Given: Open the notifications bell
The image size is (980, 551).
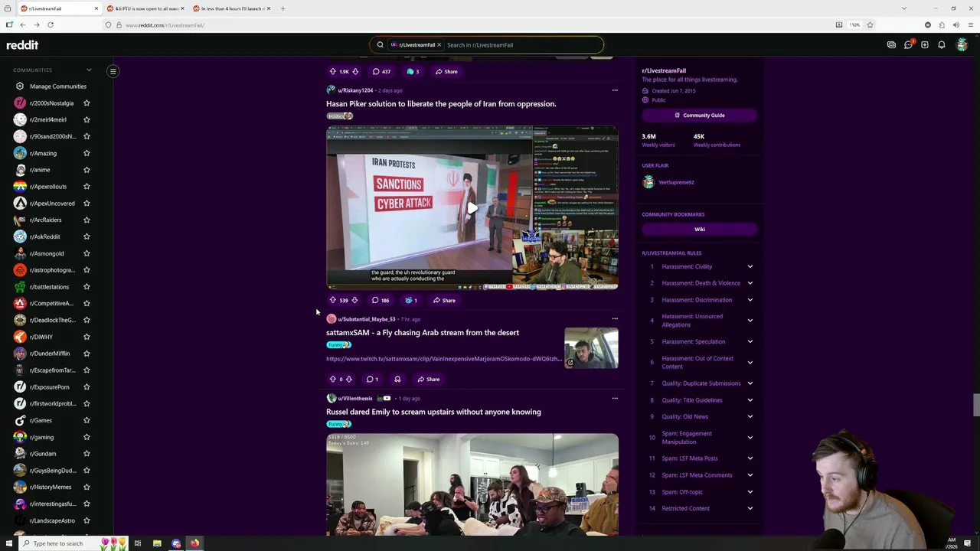Looking at the screenshot, I should coord(942,45).
